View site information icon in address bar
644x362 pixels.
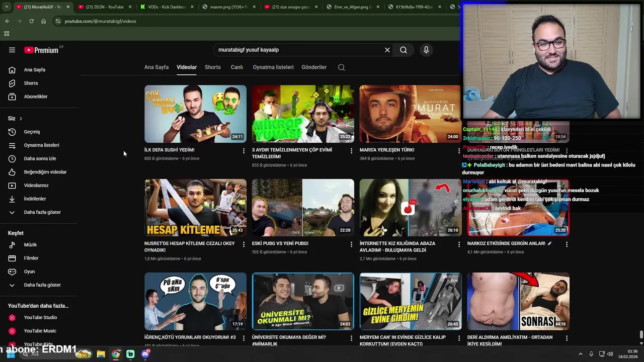point(58,21)
